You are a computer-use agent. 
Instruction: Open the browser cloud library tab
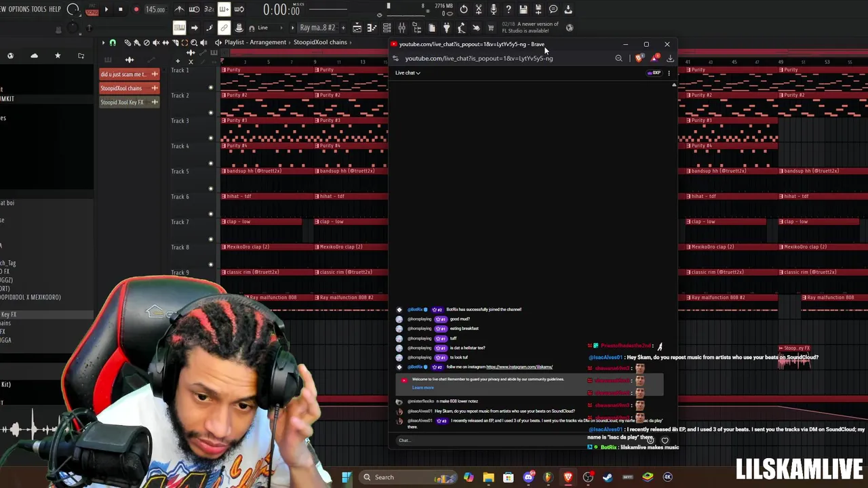[35, 56]
